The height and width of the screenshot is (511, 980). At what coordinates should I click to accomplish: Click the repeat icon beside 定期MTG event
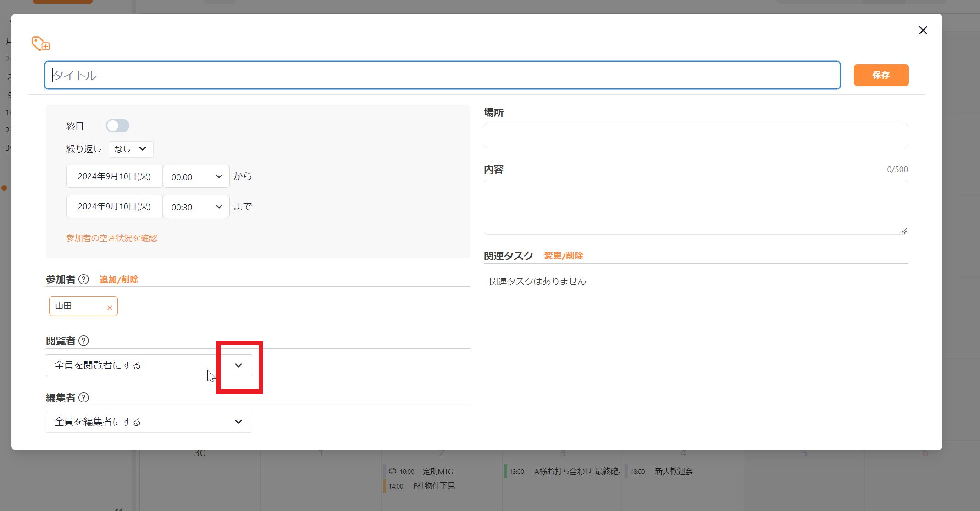(x=393, y=471)
